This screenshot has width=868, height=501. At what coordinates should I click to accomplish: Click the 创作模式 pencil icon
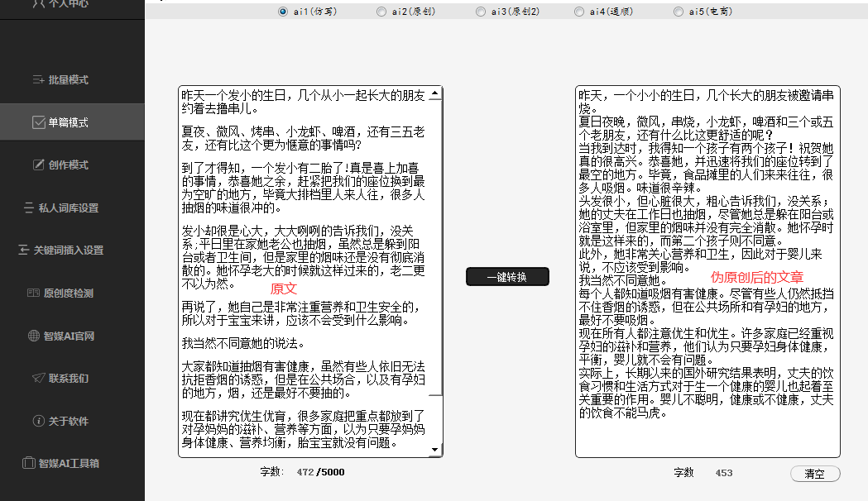(39, 165)
